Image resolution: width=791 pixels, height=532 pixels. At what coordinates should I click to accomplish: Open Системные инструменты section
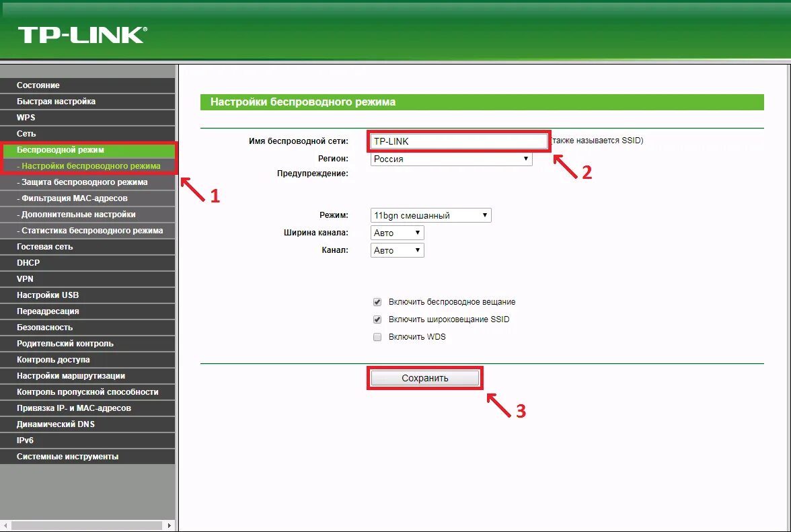point(87,457)
